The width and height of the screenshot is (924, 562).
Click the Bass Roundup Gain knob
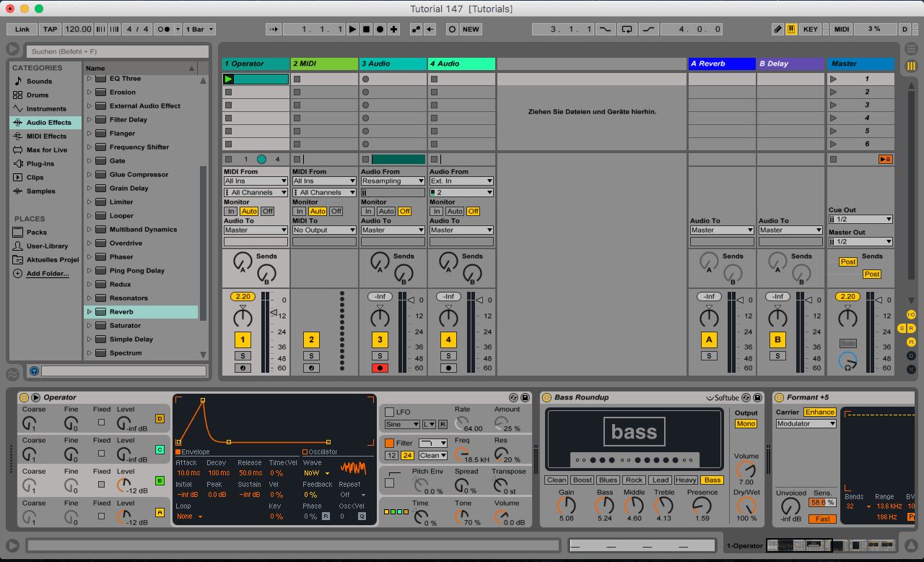[x=567, y=506]
